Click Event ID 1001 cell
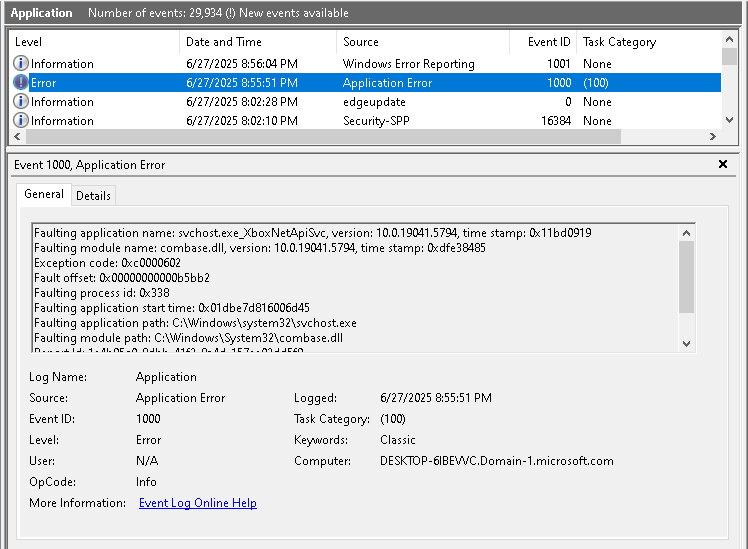Screen dimensions: 748x549 (559, 63)
